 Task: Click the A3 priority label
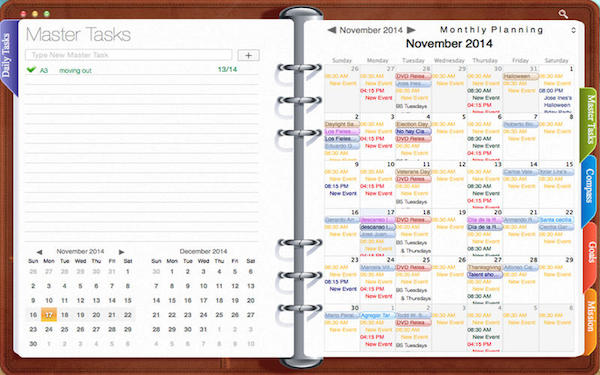click(x=44, y=70)
